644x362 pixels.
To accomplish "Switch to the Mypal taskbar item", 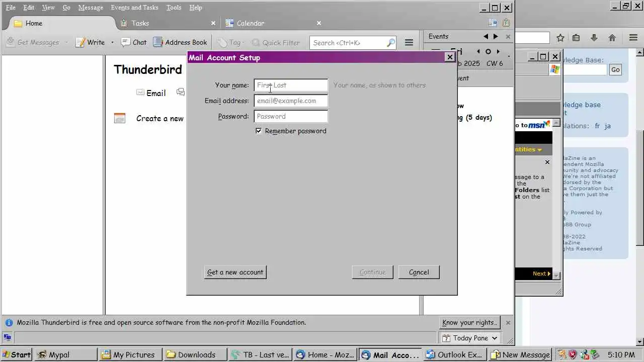I will tap(65, 354).
